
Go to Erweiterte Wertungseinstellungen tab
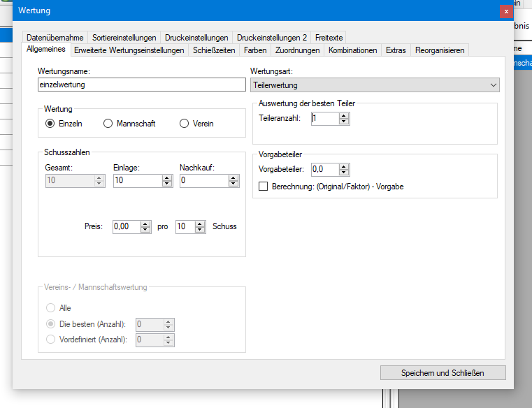(x=129, y=50)
